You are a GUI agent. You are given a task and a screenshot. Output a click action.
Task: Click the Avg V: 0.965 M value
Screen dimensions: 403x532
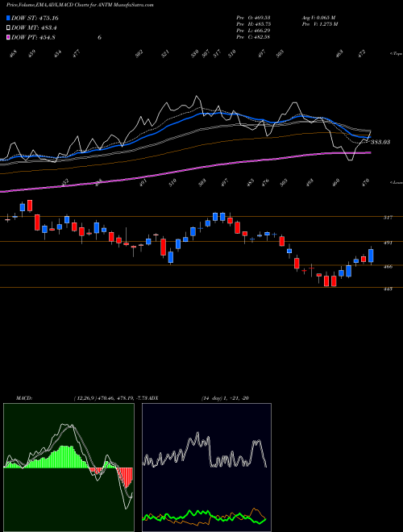(x=319, y=18)
